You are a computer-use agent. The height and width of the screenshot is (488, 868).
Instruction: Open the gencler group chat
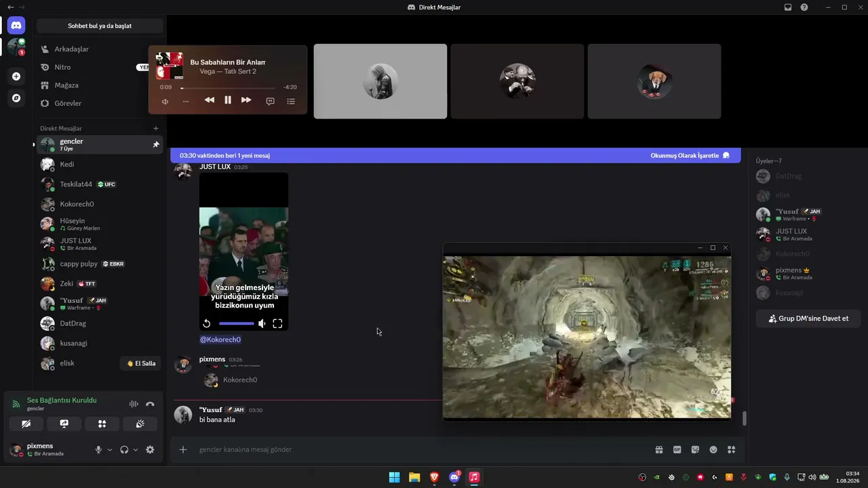tap(100, 144)
